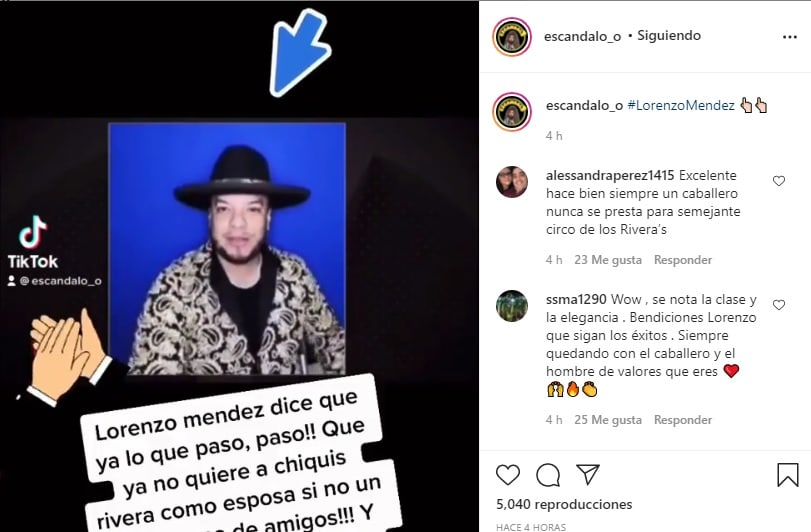Open alessandraperez1415 username link

click(610, 176)
